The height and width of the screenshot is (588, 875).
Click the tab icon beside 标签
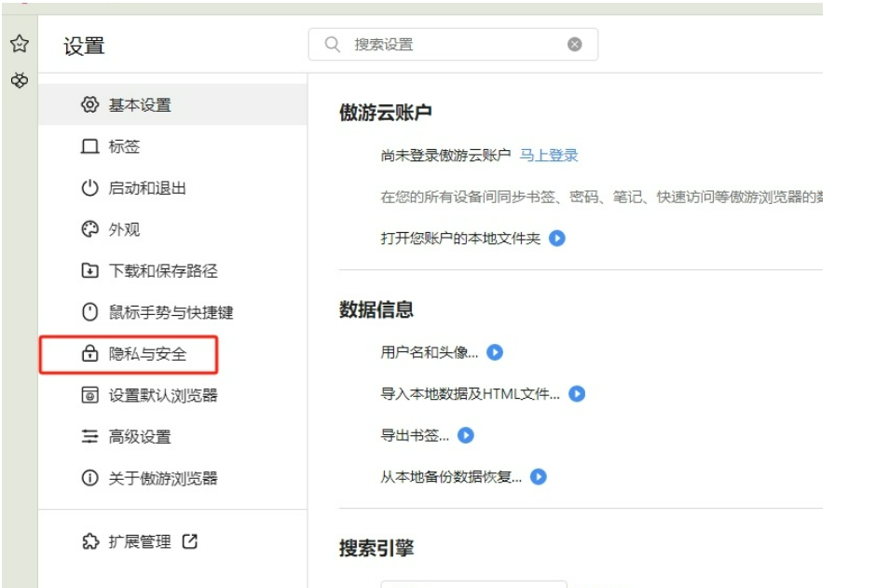[x=89, y=146]
